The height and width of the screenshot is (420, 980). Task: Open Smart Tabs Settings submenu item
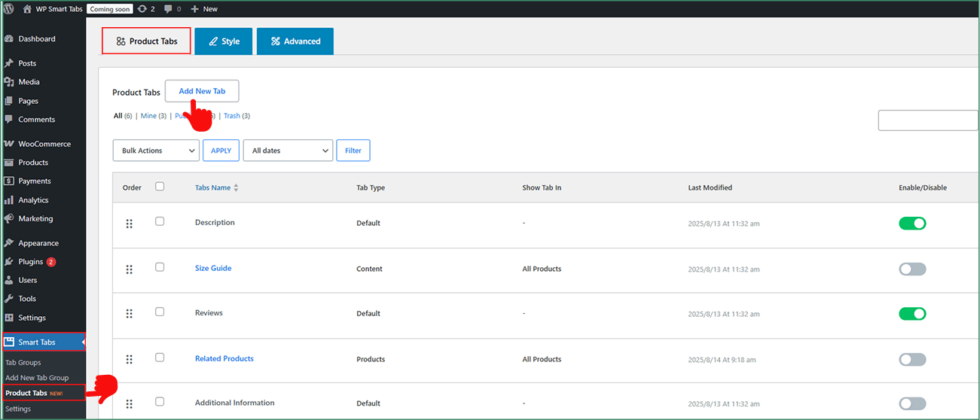(18, 409)
